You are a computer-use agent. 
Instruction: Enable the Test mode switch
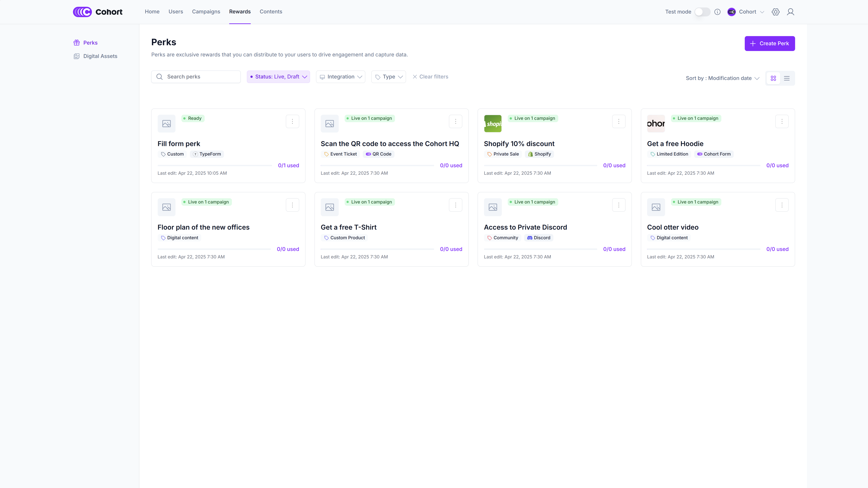pyautogui.click(x=702, y=12)
